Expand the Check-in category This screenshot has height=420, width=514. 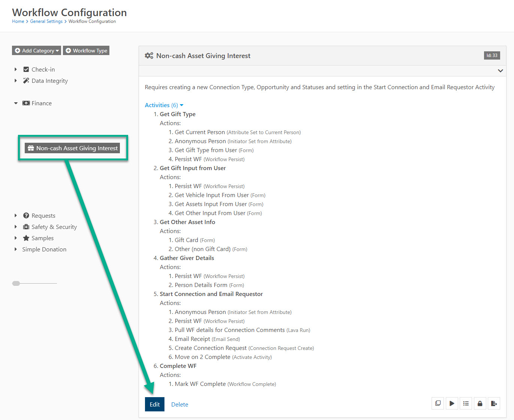16,69
